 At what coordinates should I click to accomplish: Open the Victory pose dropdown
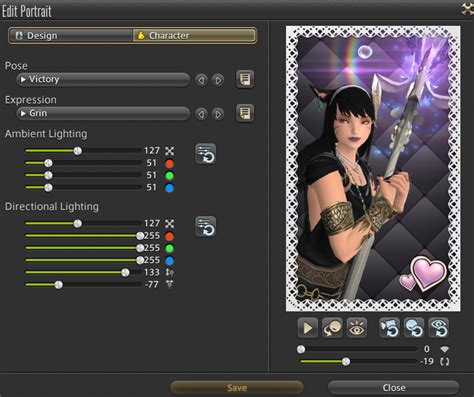point(103,80)
